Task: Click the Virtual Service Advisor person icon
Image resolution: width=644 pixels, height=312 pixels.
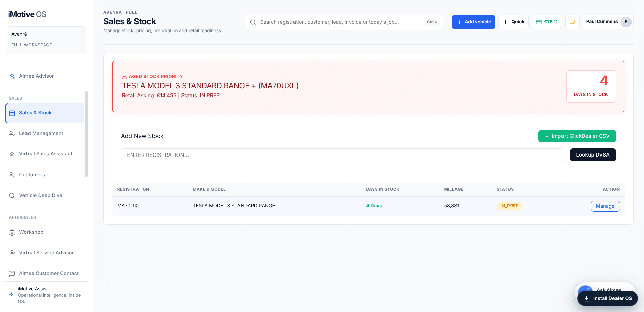Action: (x=12, y=253)
